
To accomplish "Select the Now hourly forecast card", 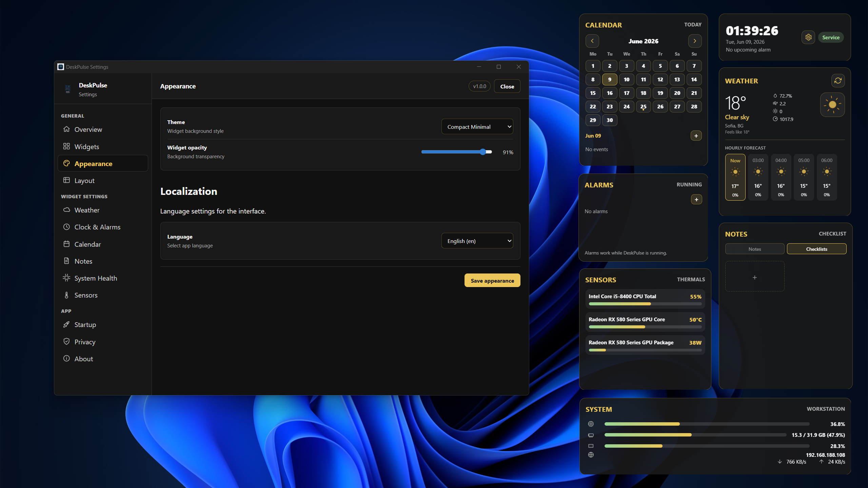I will (735, 177).
